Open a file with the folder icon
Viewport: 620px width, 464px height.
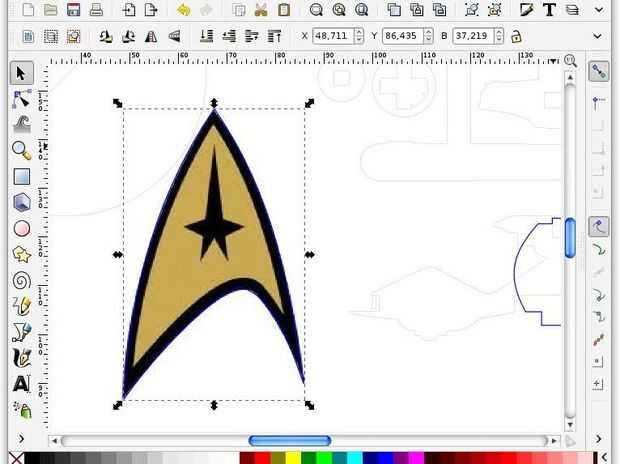click(x=51, y=9)
